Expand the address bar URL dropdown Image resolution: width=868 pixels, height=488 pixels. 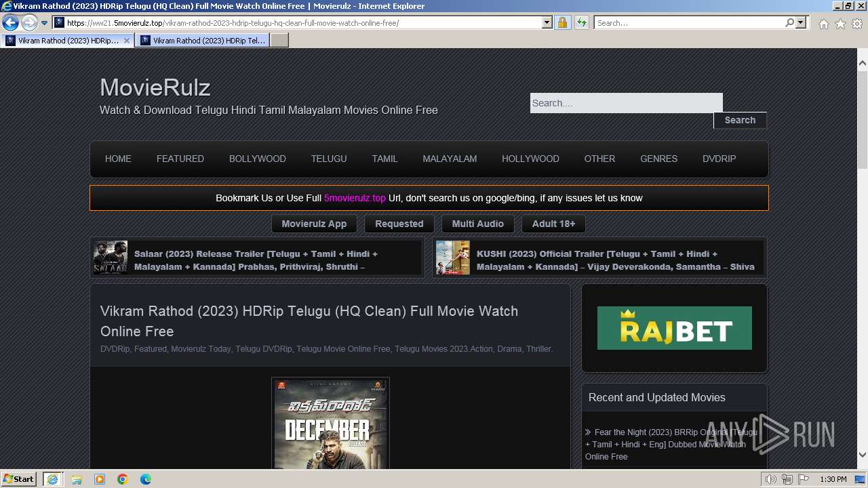pos(547,23)
